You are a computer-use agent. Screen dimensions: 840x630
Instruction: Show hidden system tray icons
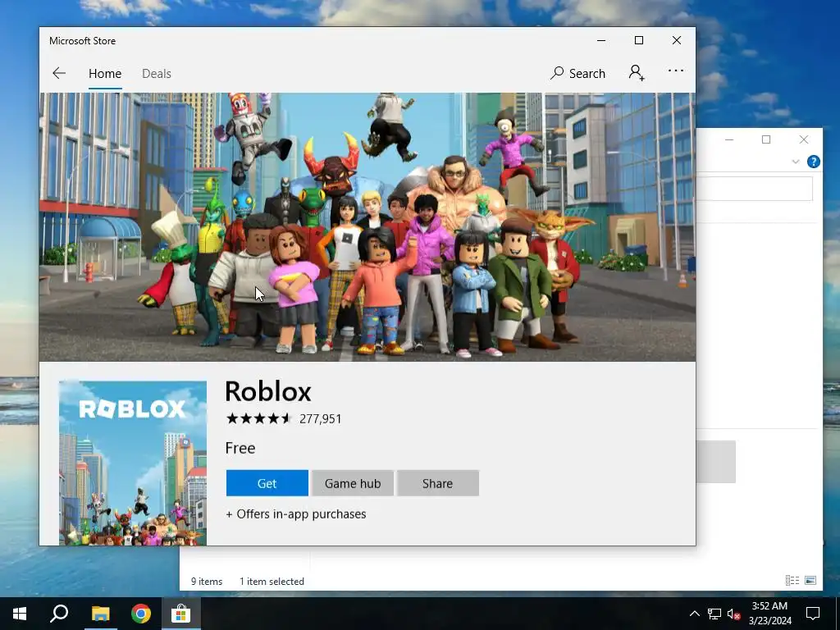[694, 614]
